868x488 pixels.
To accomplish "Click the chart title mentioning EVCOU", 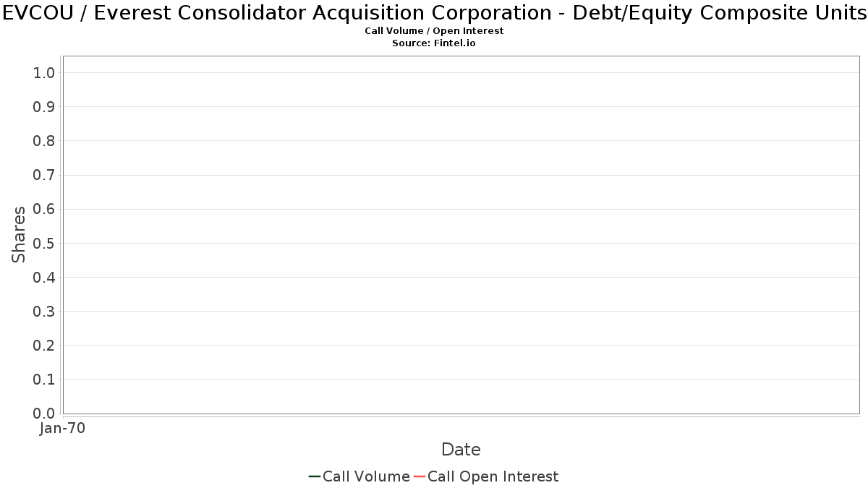I will 434,12.
